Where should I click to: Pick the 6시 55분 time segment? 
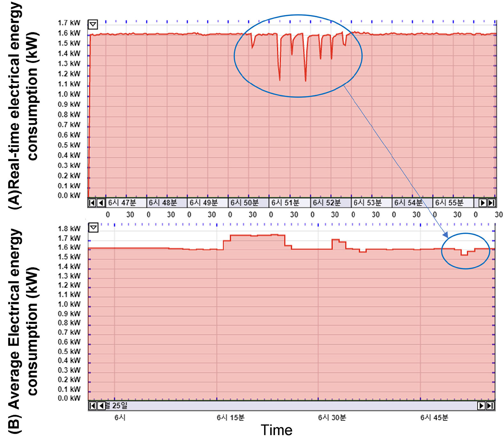click(453, 203)
